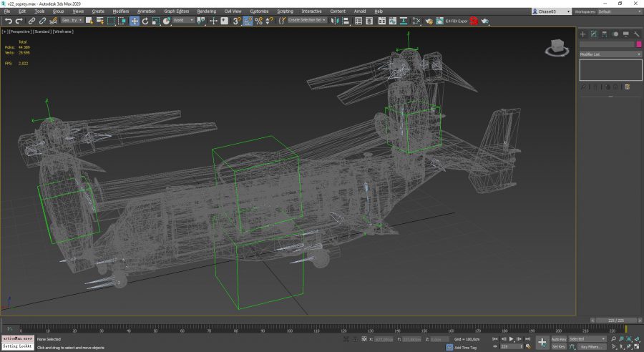Screen dimensions: 644x352
Task: Click the Auto Key button
Action: (559, 339)
